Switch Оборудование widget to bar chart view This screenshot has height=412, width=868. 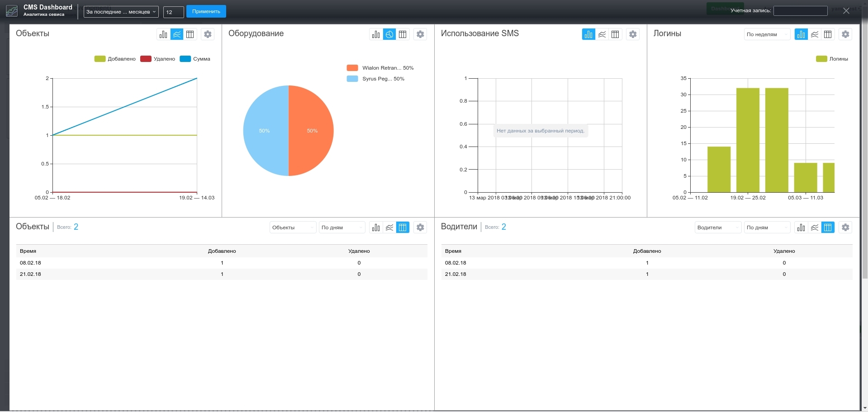click(376, 34)
